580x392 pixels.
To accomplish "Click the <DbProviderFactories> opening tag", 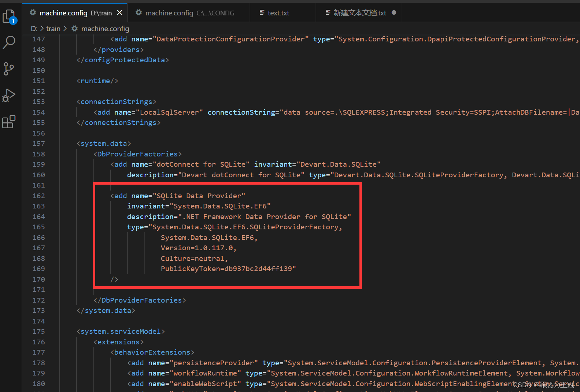I will pyautogui.click(x=138, y=154).
